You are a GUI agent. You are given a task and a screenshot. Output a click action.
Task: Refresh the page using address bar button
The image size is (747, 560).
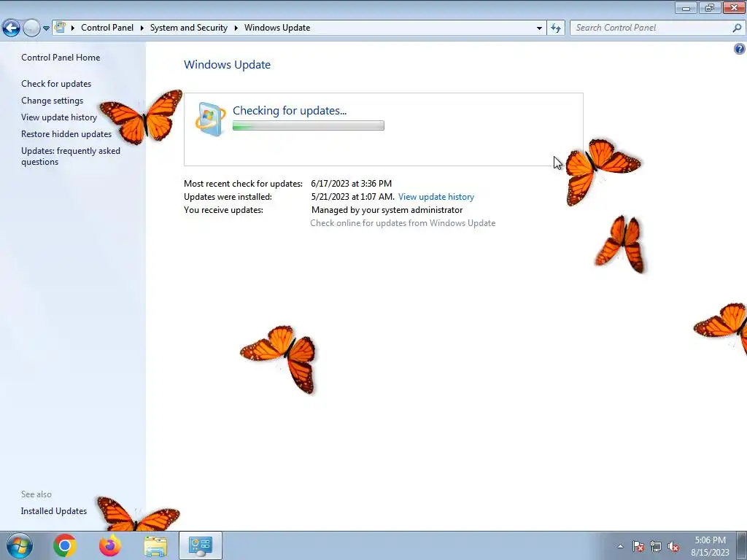coord(556,28)
